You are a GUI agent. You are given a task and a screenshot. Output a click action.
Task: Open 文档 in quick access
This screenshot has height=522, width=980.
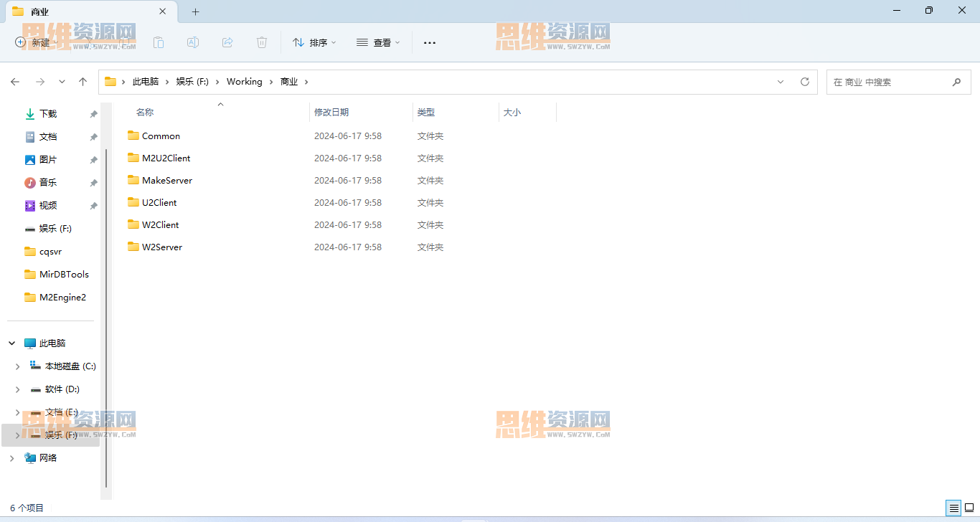pos(48,137)
